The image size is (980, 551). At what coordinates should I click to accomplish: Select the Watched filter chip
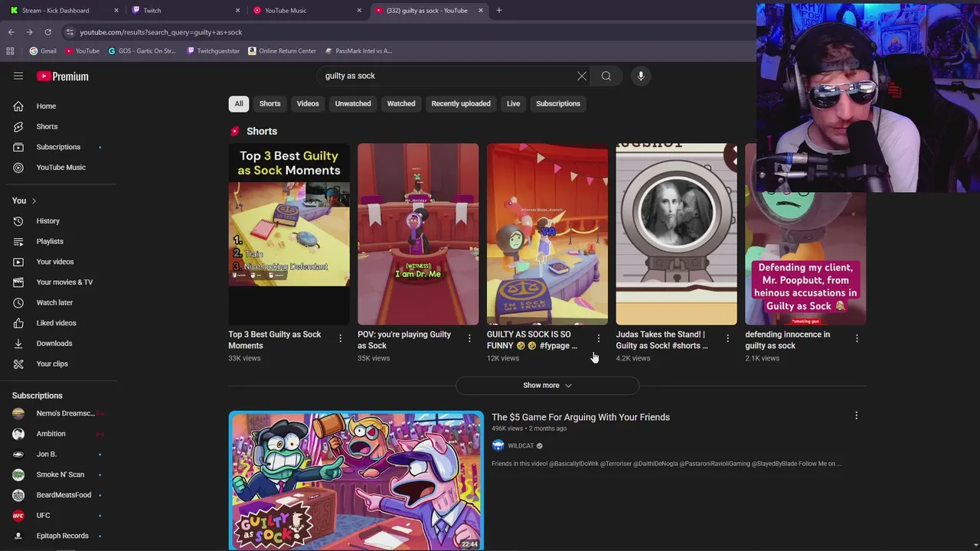coord(401,103)
